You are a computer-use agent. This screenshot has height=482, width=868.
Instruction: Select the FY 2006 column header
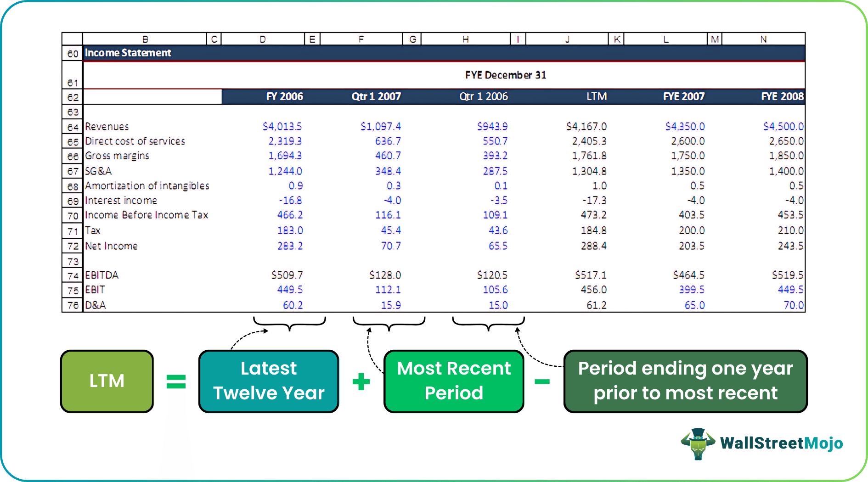tap(284, 96)
